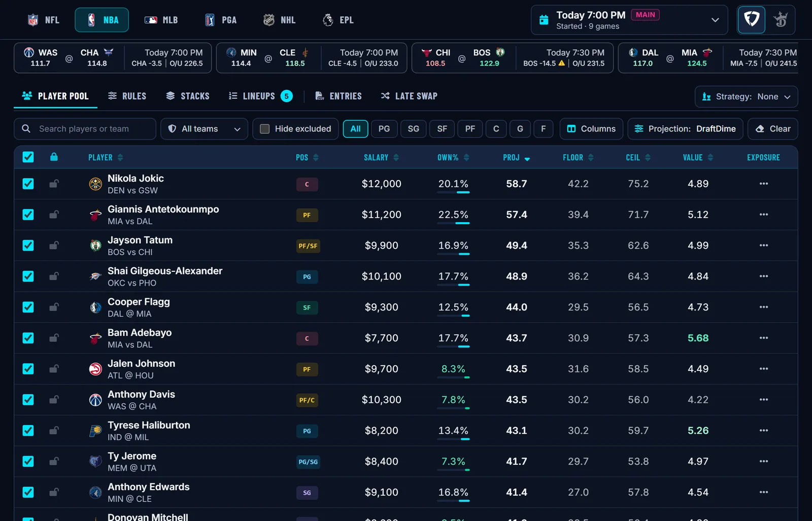This screenshot has height=521, width=812.
Task: Select the CHI @ BOS game card
Action: point(513,58)
